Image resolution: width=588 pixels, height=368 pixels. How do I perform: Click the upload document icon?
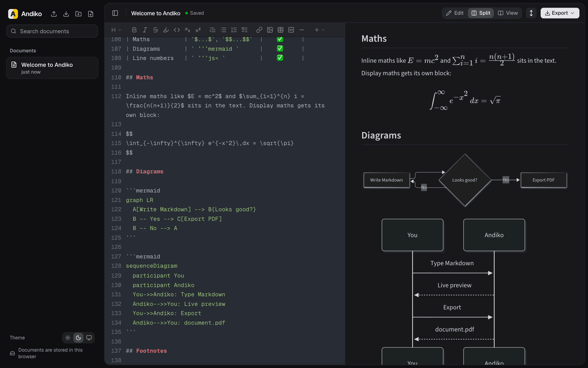click(x=54, y=14)
